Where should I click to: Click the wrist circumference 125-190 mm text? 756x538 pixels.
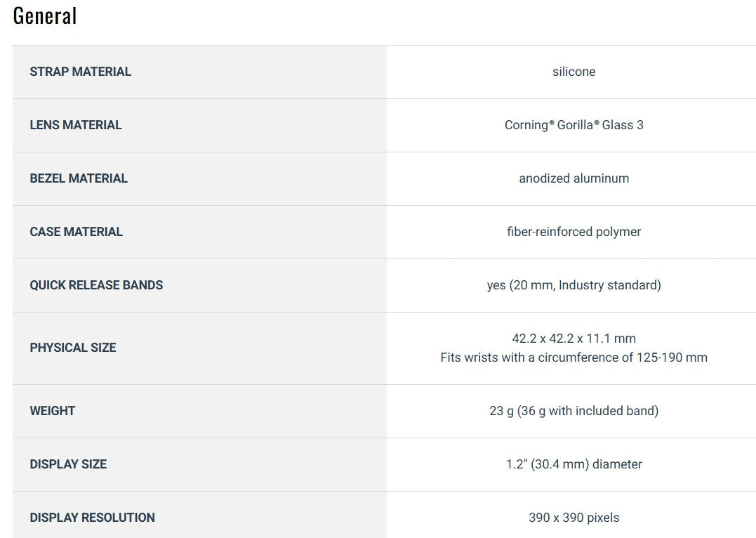pyautogui.click(x=573, y=357)
